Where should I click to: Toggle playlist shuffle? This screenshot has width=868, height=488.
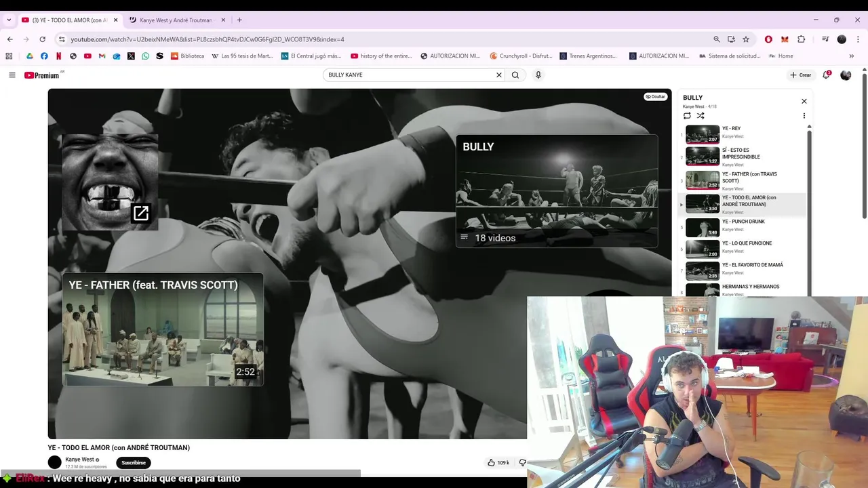pyautogui.click(x=701, y=116)
